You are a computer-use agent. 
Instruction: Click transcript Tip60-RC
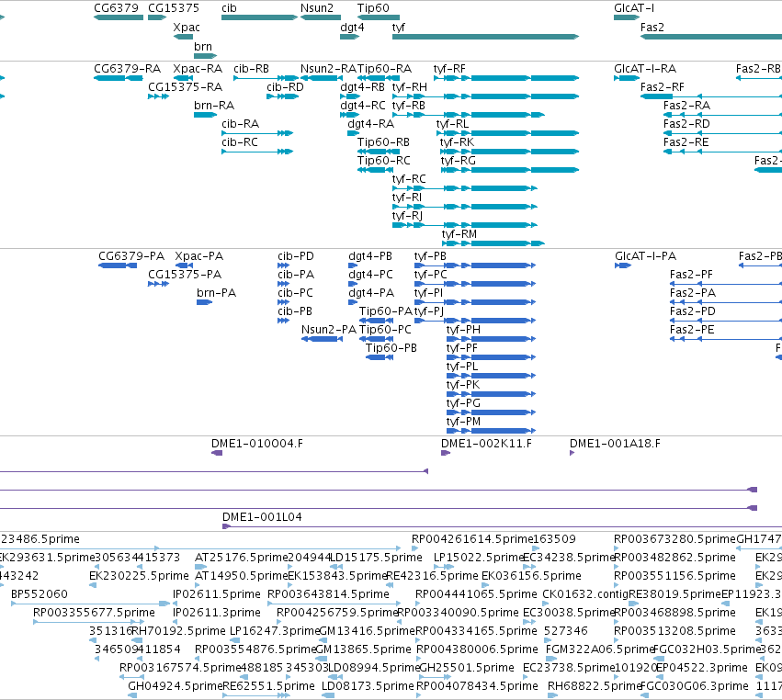point(383,161)
